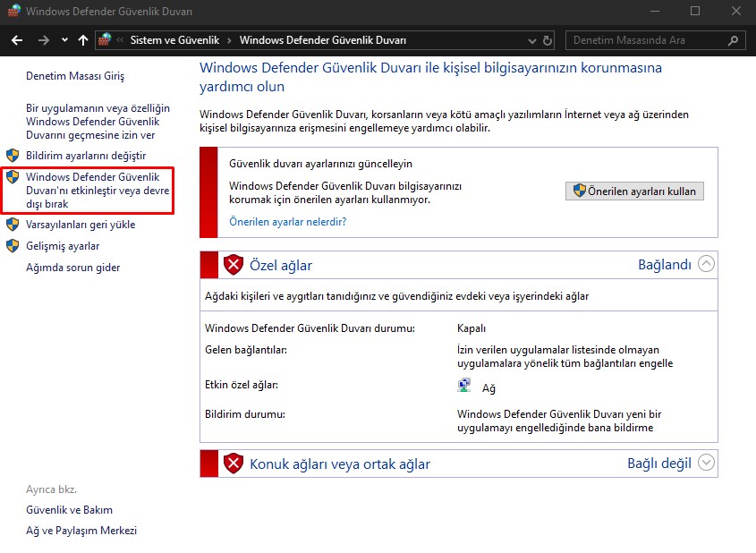Click Bağlandı status text

tap(665, 265)
